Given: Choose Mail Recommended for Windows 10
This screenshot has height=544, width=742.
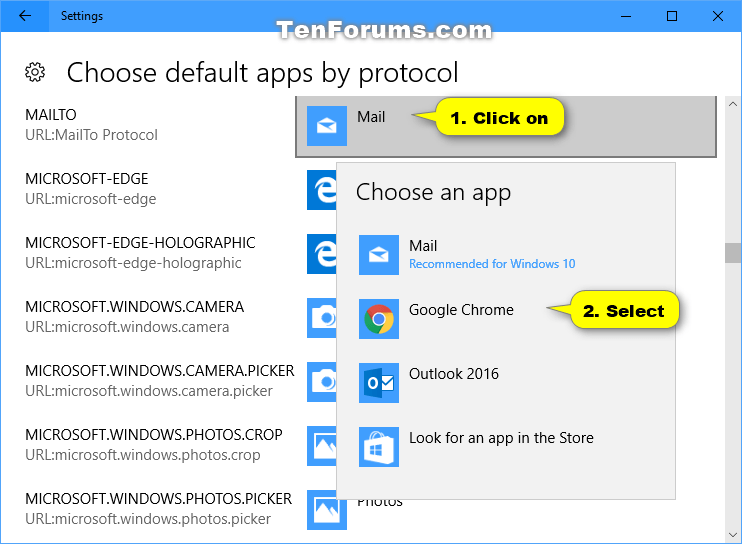Looking at the screenshot, I should click(506, 255).
